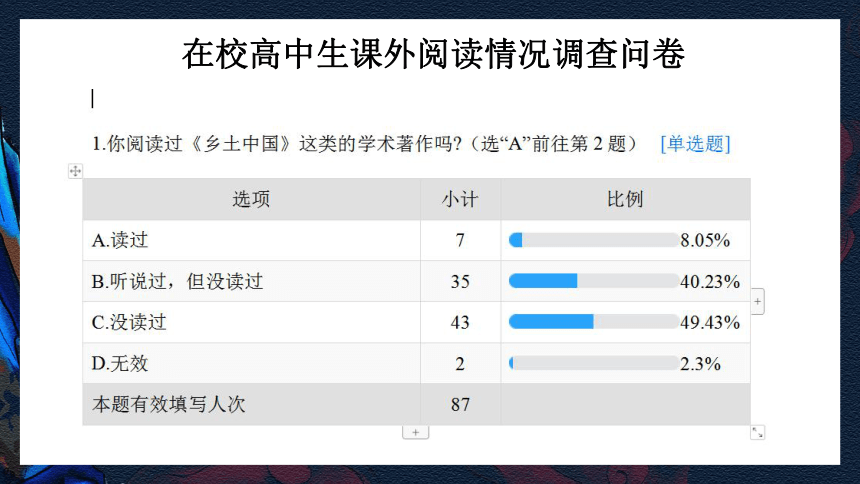This screenshot has width=860, height=484.
Task: Click the B.听说过，但没读过 cell
Action: (x=252, y=281)
